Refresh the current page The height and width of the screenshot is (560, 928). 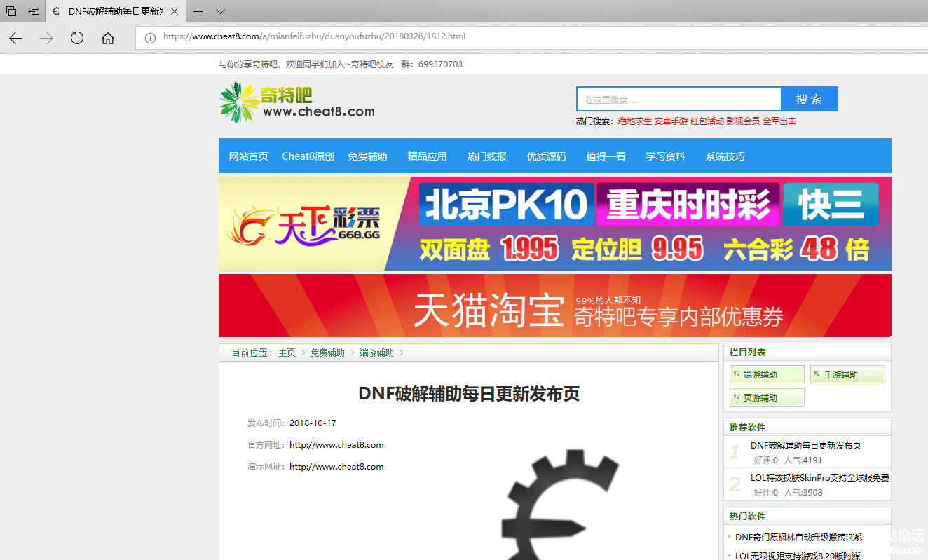point(77,38)
